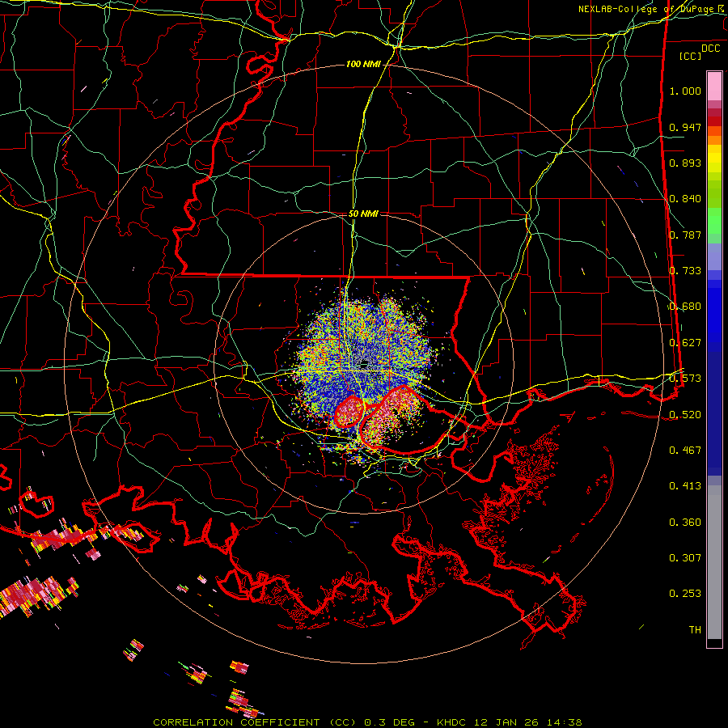This screenshot has height=728, width=728.
Task: Select the 0.307 scale value
Action: pos(685,558)
